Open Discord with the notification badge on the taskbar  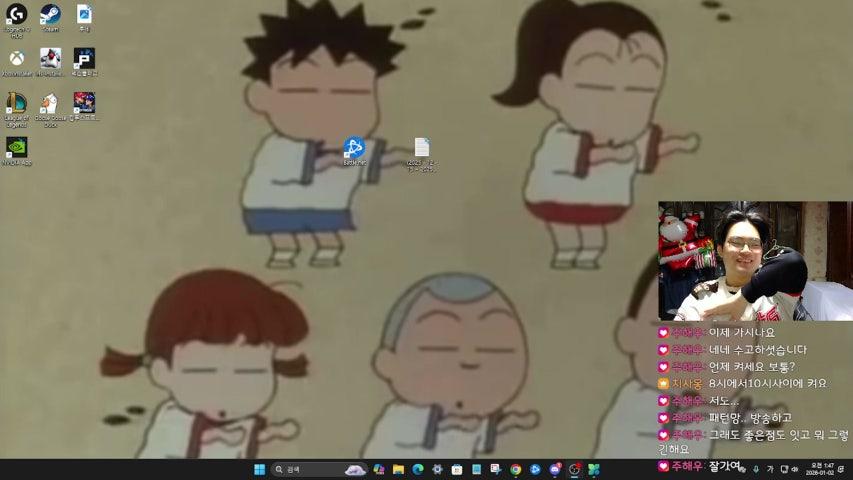[x=555, y=469]
